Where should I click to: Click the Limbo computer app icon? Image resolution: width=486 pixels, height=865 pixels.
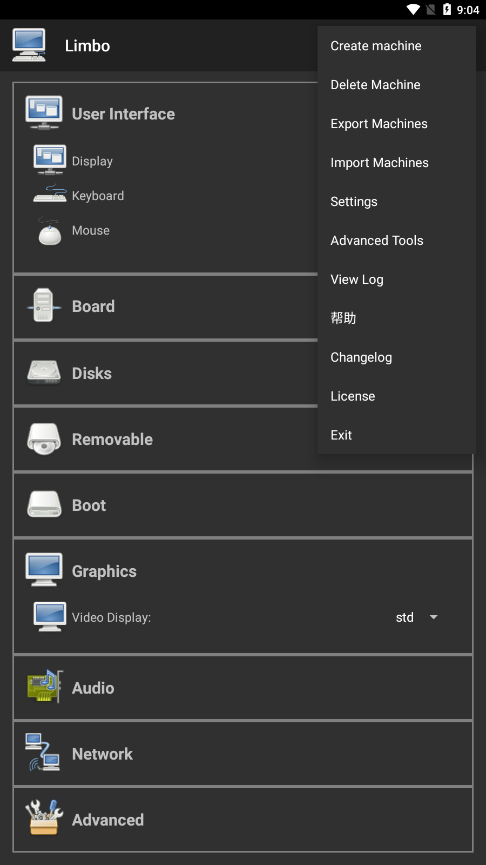[29, 45]
